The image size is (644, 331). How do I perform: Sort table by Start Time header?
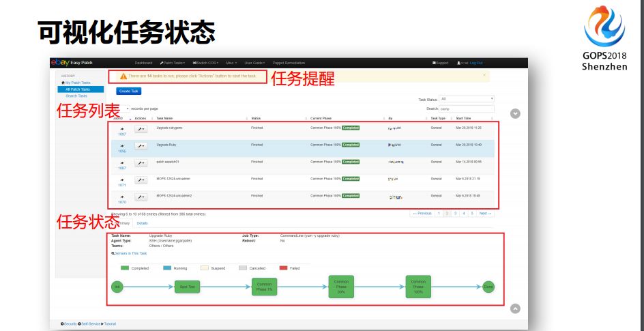coord(463,118)
